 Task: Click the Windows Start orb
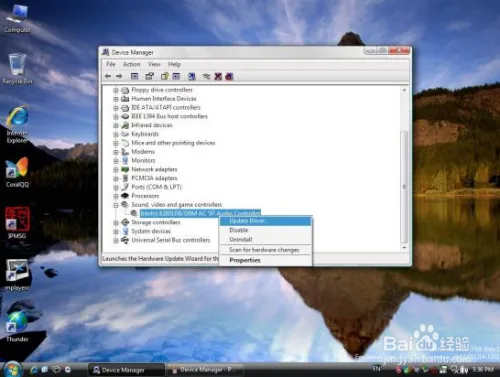[x=13, y=369]
